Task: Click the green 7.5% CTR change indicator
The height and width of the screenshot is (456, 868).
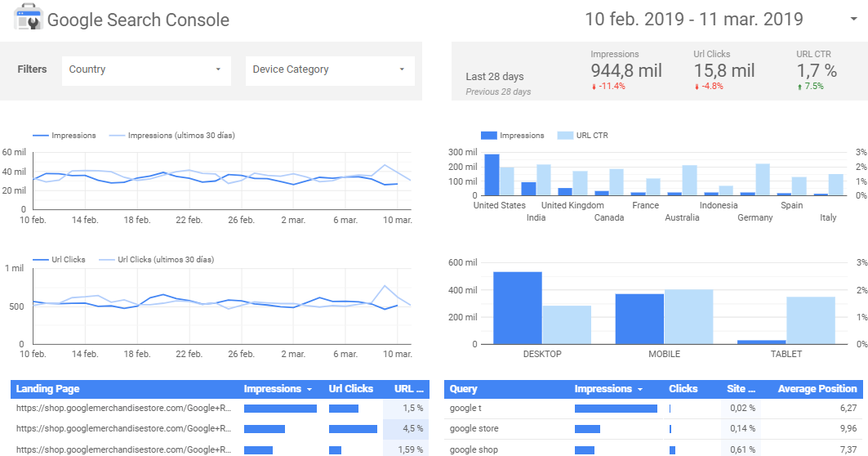Action: (x=810, y=87)
